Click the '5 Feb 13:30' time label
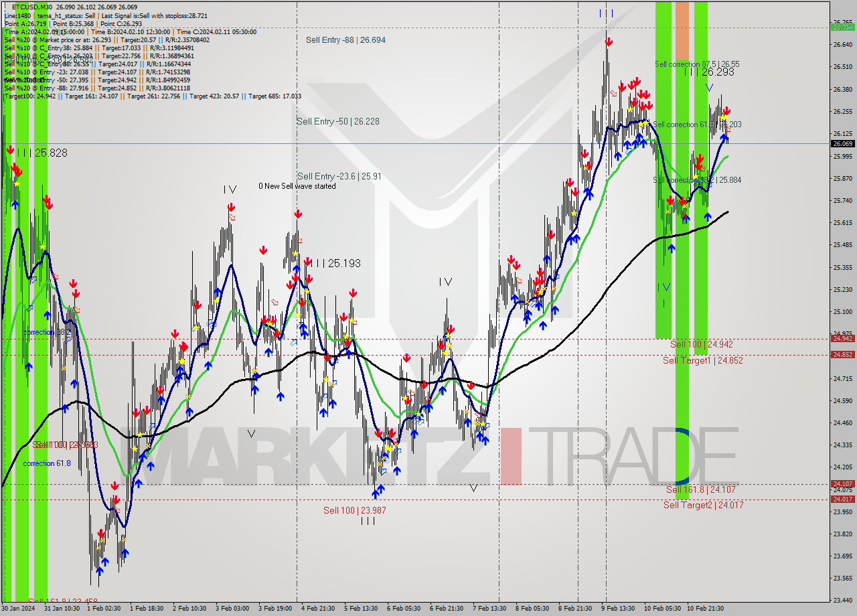The image size is (857, 616). coord(362,609)
